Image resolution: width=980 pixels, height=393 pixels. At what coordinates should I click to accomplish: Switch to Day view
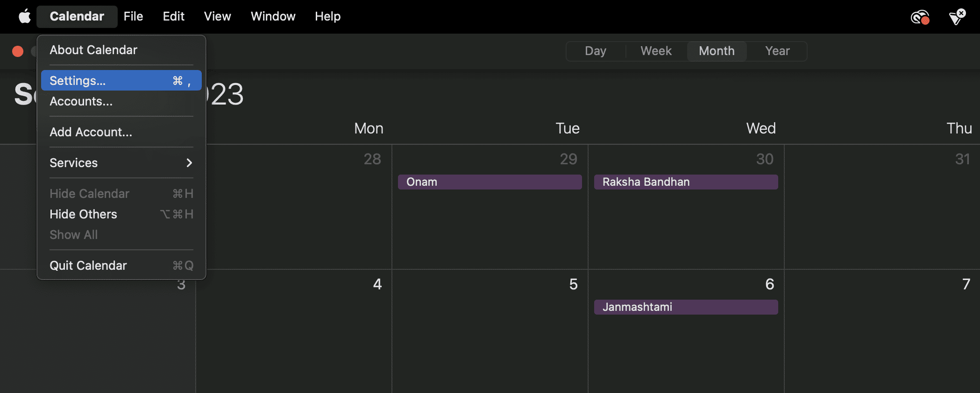[596, 51]
